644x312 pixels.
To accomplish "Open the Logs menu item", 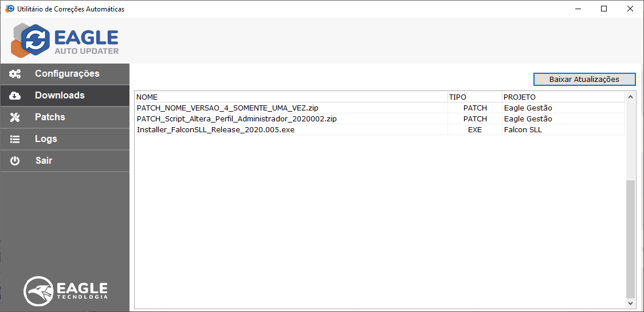I will pyautogui.click(x=65, y=139).
